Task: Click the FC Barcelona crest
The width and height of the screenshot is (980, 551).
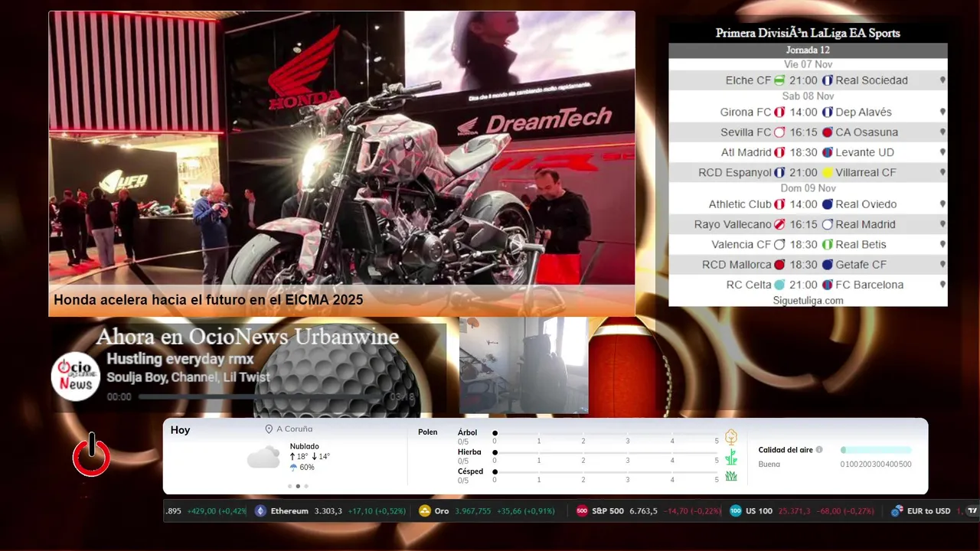Action: [x=828, y=285]
